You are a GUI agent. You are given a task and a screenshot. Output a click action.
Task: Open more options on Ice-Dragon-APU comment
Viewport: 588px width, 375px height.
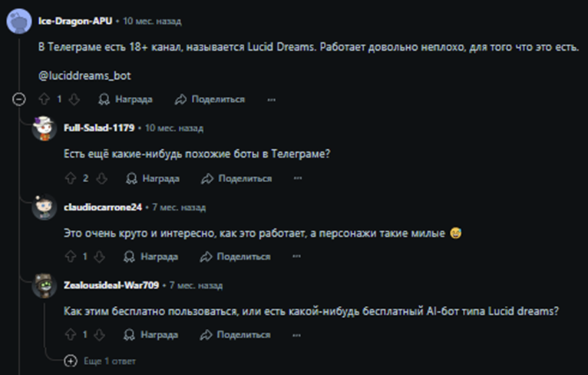point(271,99)
